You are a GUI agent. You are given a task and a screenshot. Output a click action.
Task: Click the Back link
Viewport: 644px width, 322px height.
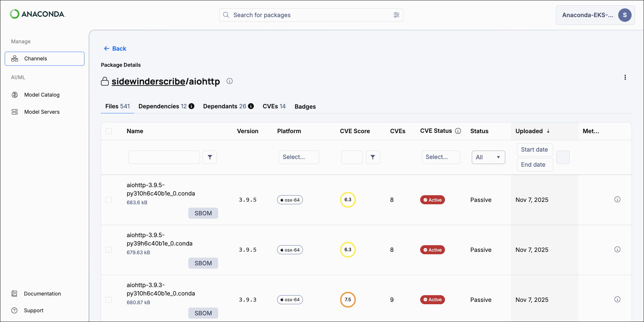(115, 48)
